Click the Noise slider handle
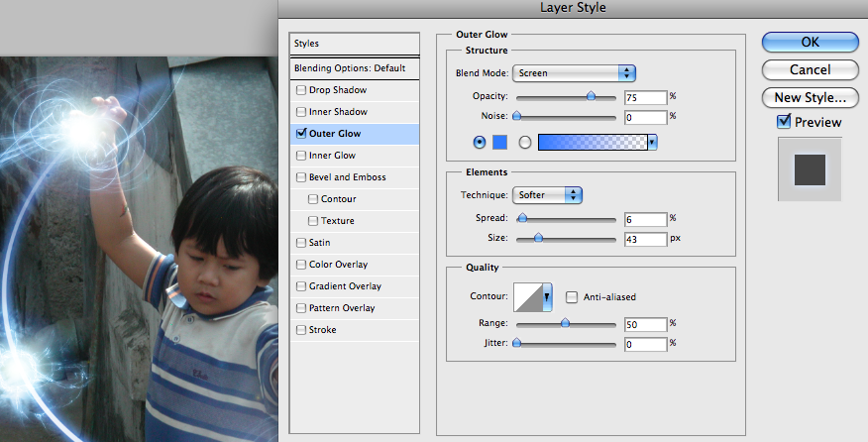 [x=516, y=116]
